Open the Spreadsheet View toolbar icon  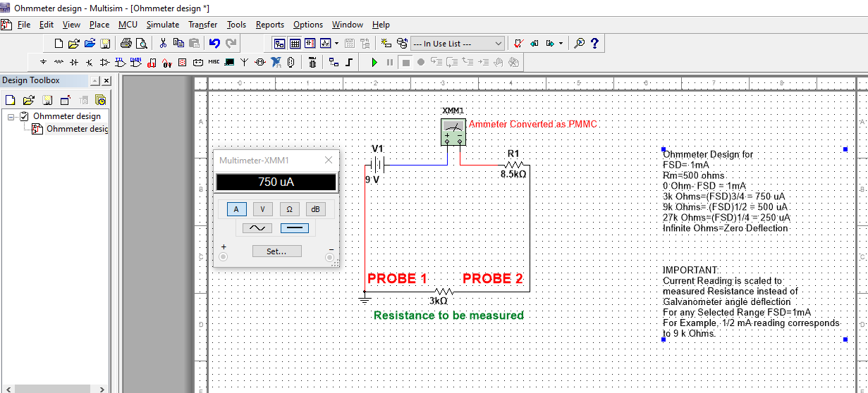(x=295, y=44)
